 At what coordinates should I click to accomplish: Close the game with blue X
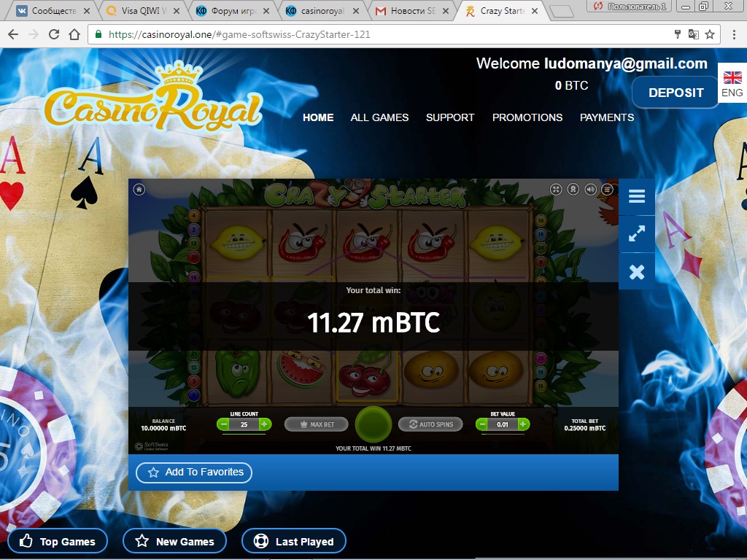tap(636, 272)
